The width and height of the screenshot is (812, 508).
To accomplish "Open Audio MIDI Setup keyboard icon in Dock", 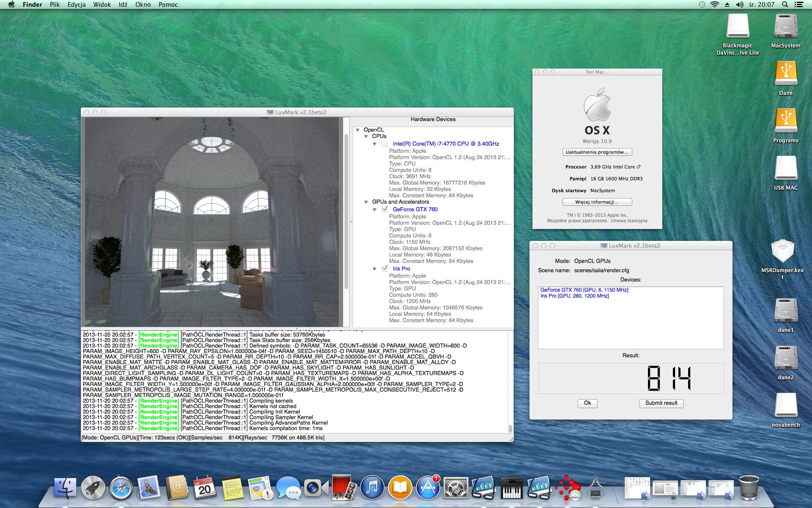I will [511, 488].
